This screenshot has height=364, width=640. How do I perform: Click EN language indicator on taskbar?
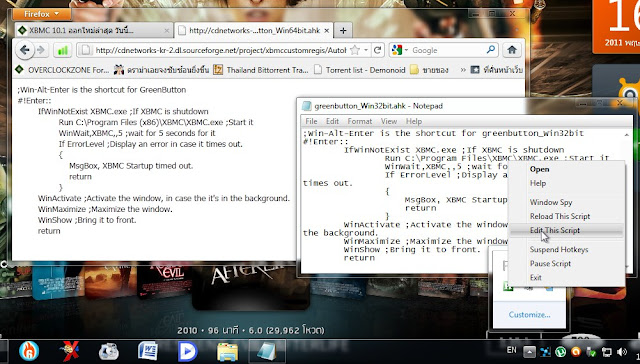click(x=511, y=350)
